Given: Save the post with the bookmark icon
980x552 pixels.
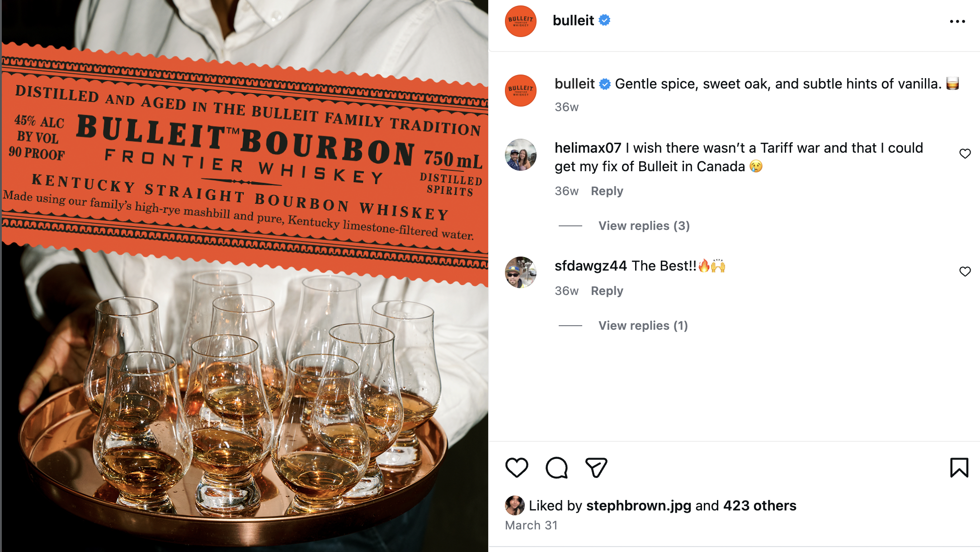Looking at the screenshot, I should (959, 468).
